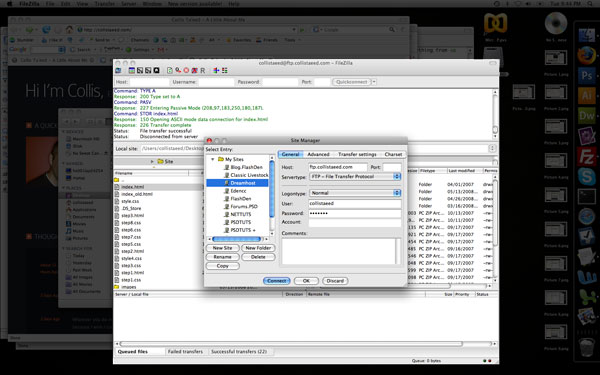Viewport: 600px width, 375px height.
Task: Click the Discard button
Action: pos(335,281)
